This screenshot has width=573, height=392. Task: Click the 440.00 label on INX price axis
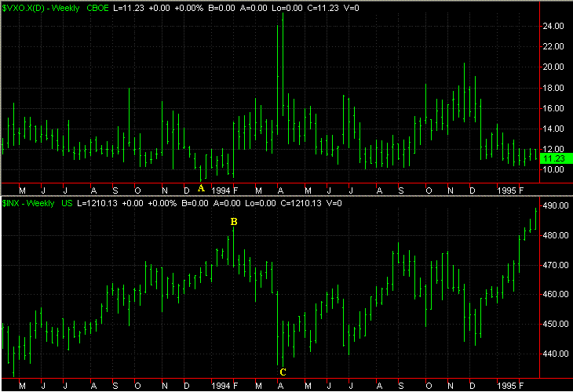point(554,354)
